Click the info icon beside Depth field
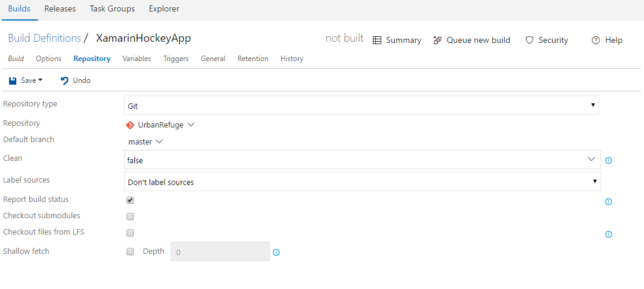 click(277, 253)
